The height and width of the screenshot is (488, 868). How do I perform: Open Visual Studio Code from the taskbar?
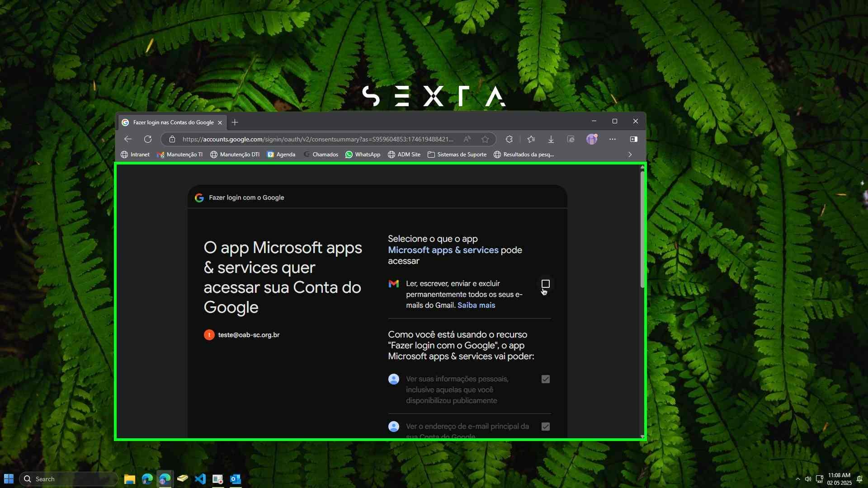[x=200, y=479]
